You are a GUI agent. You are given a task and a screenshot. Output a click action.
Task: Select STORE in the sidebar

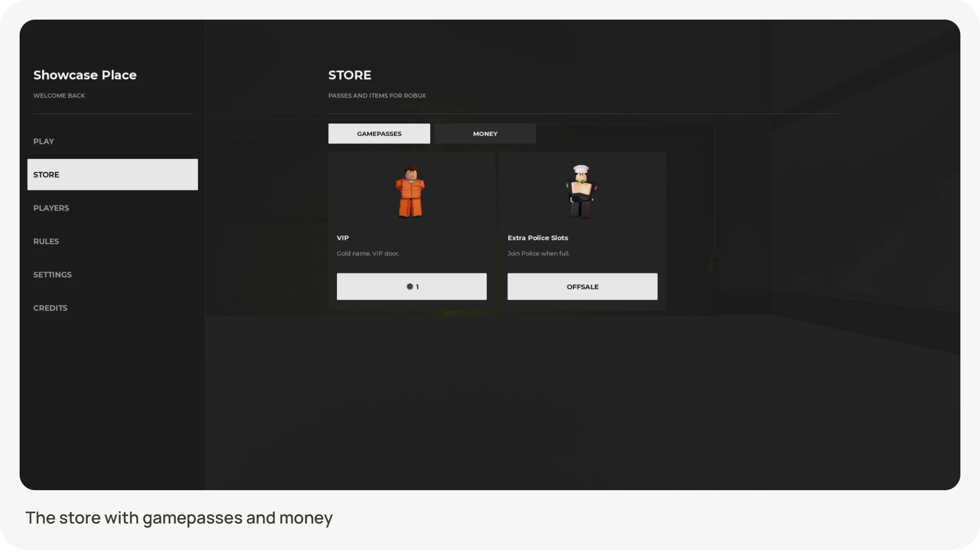tap(113, 175)
